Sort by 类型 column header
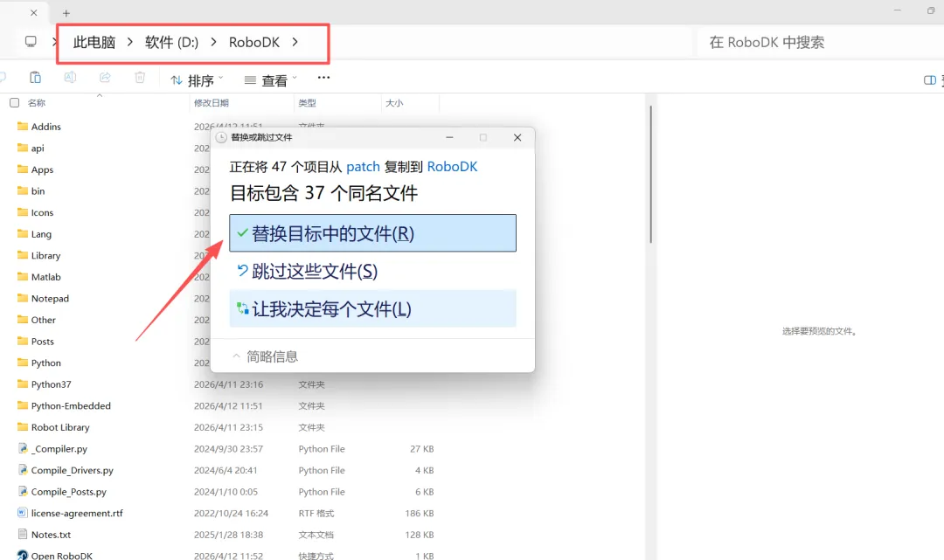Screen dimensions: 944x560 coord(307,103)
